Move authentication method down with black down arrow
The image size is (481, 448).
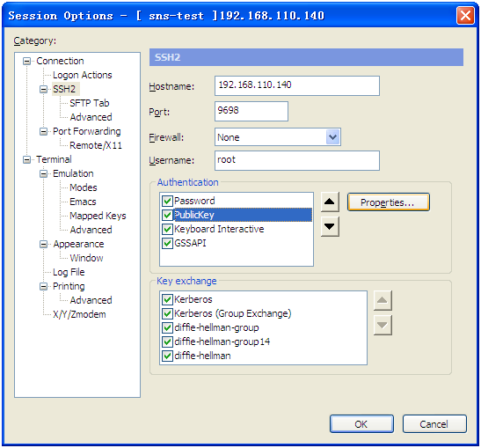(330, 226)
